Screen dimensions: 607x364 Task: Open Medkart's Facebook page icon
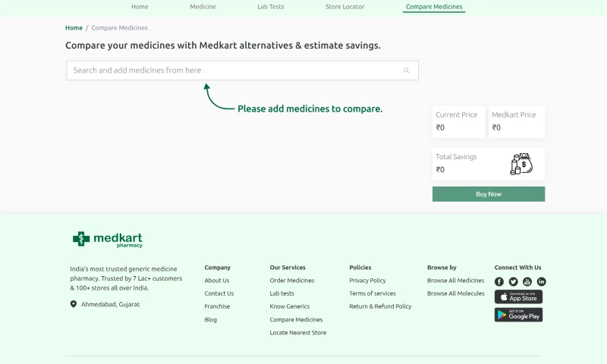coord(499,281)
